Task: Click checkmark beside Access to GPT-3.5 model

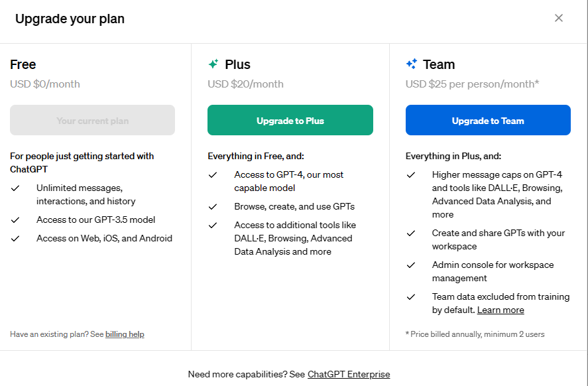Action: [x=15, y=220]
